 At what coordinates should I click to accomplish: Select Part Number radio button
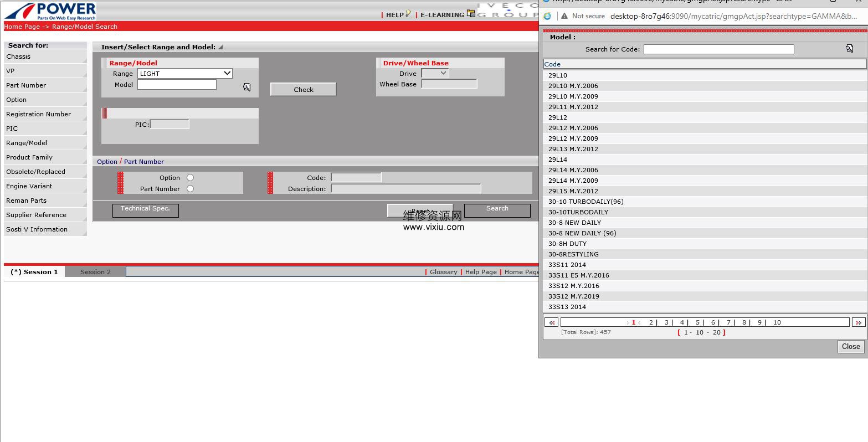click(x=190, y=189)
